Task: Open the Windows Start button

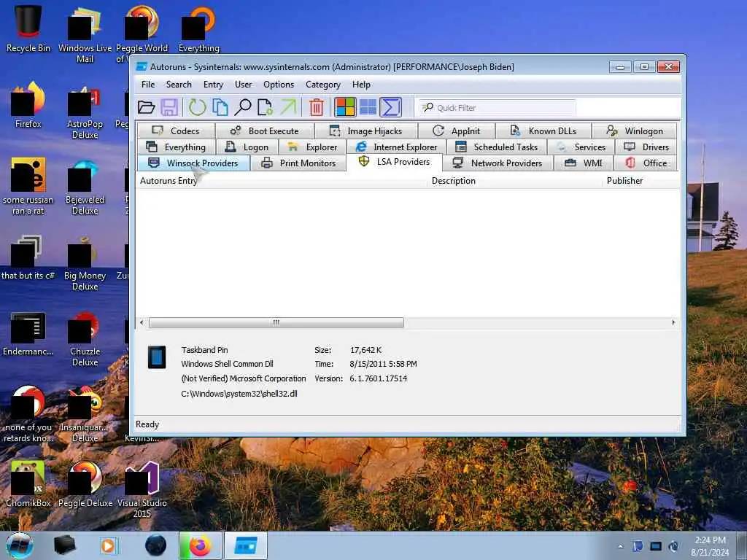Action: [20, 545]
